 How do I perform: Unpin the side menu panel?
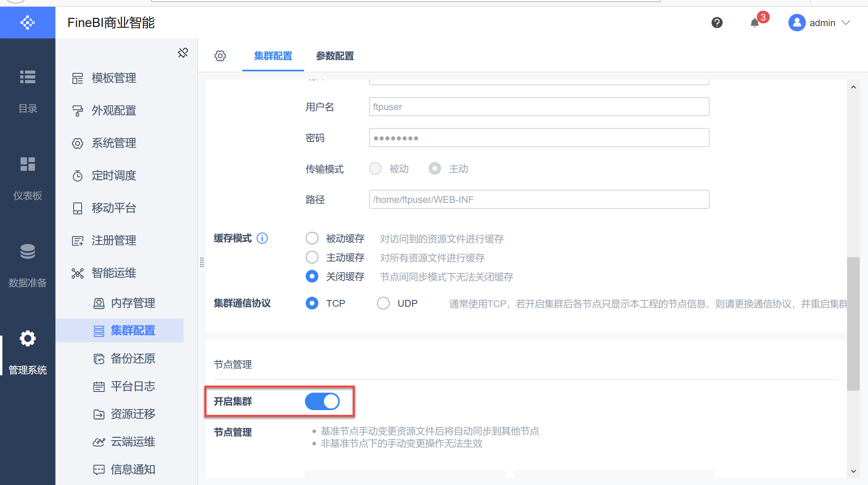pos(183,53)
